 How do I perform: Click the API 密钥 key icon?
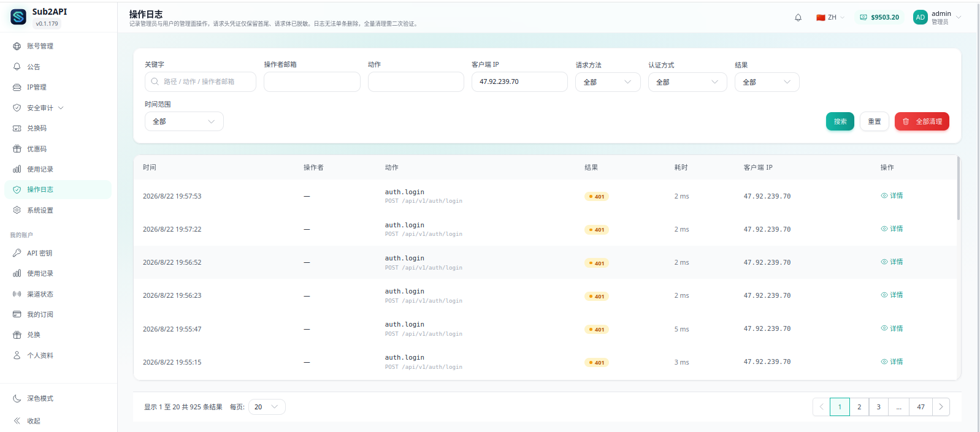click(17, 253)
